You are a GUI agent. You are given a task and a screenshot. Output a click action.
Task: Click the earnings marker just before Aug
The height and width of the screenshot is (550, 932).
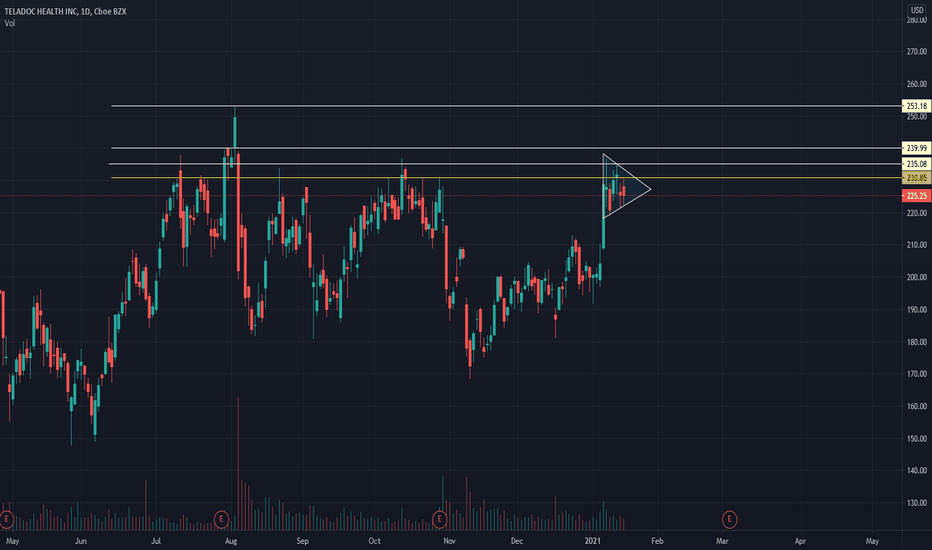coord(221,519)
